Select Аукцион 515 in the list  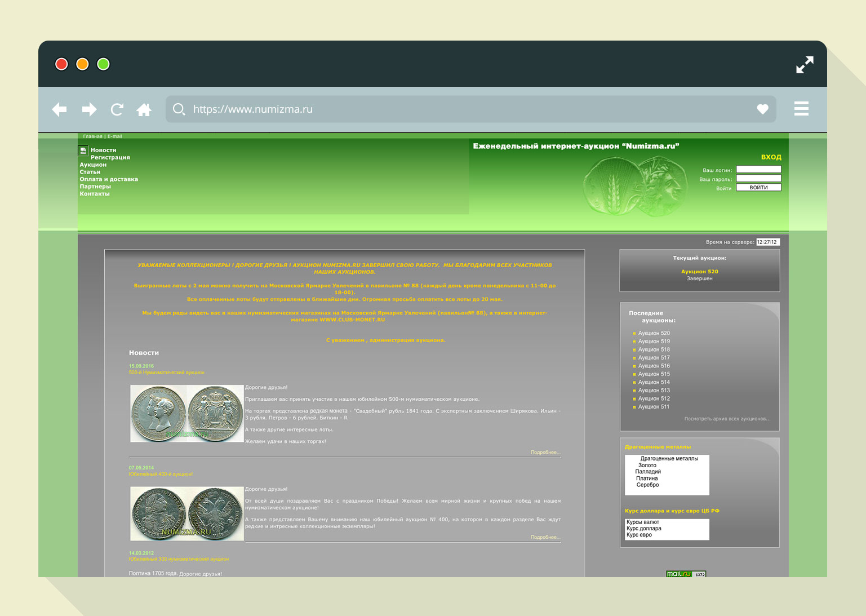point(654,374)
